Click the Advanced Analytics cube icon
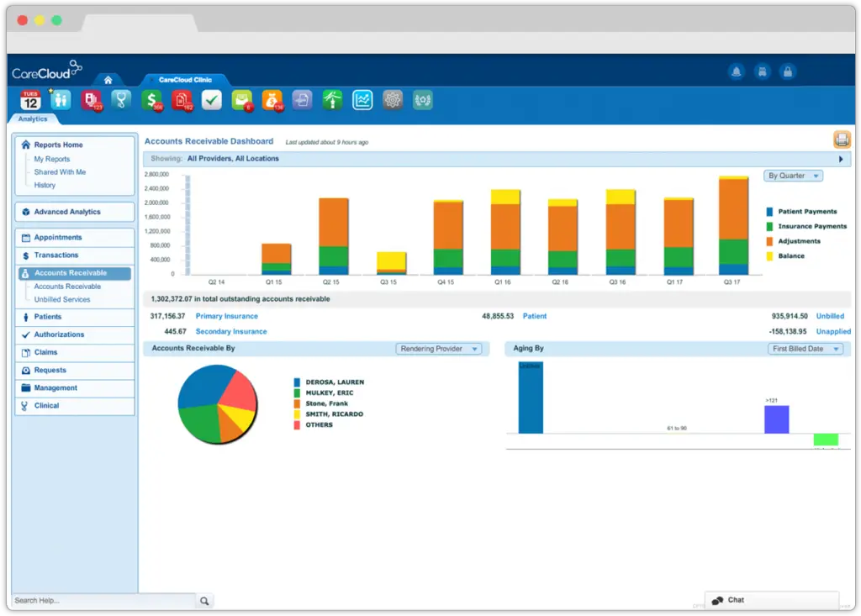The height and width of the screenshot is (616, 861). 25,212
